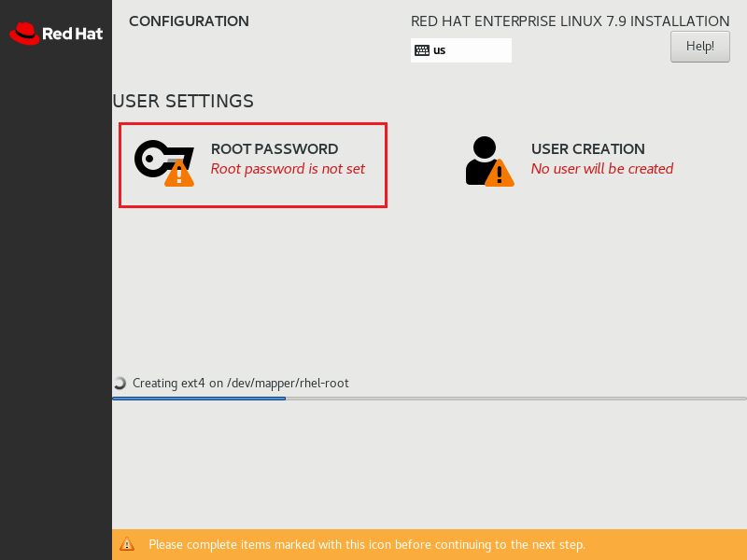This screenshot has height=560, width=747.
Task: Click the keyboard icon in layout indicator
Action: 422,50
